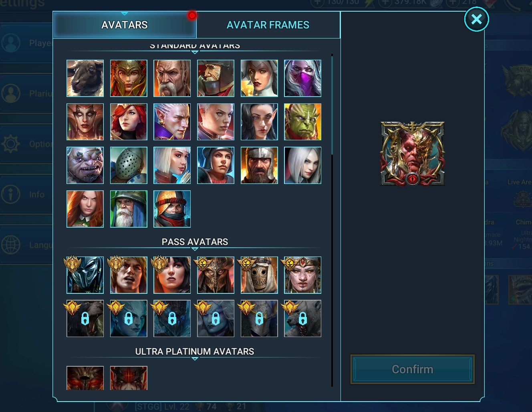Click the avatar list scrollbar
This screenshot has height=412, width=532.
point(332,104)
